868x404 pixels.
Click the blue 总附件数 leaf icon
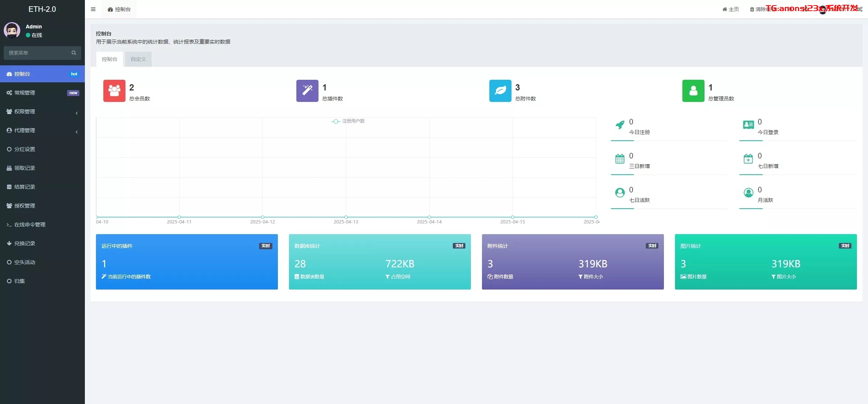[500, 91]
